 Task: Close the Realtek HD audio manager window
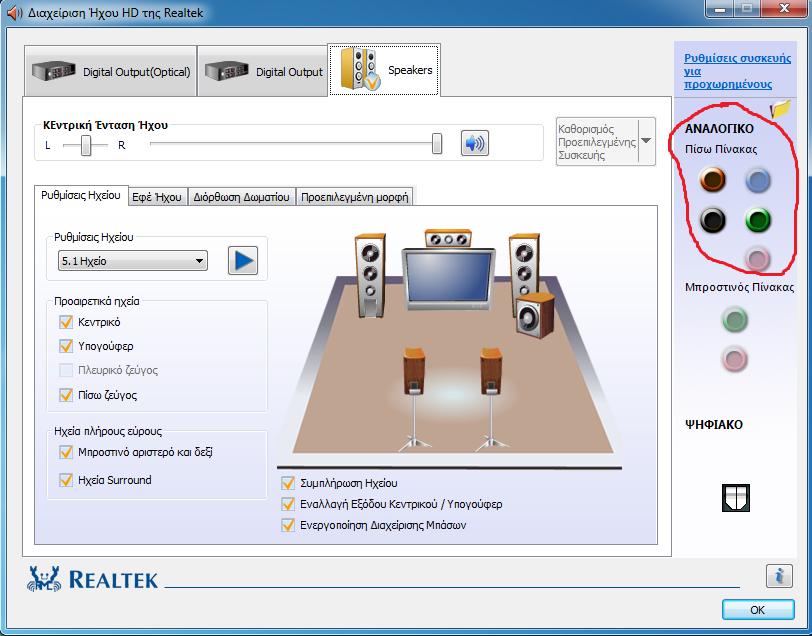[784, 8]
